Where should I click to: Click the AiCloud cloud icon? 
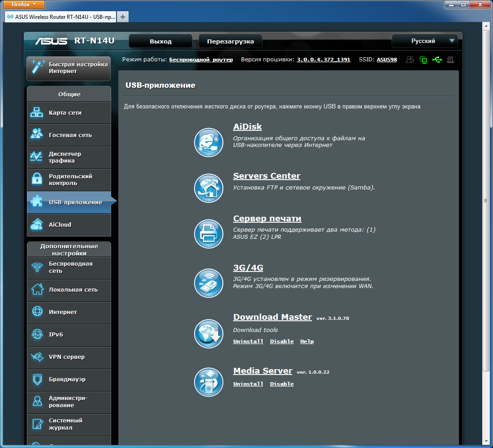[37, 224]
